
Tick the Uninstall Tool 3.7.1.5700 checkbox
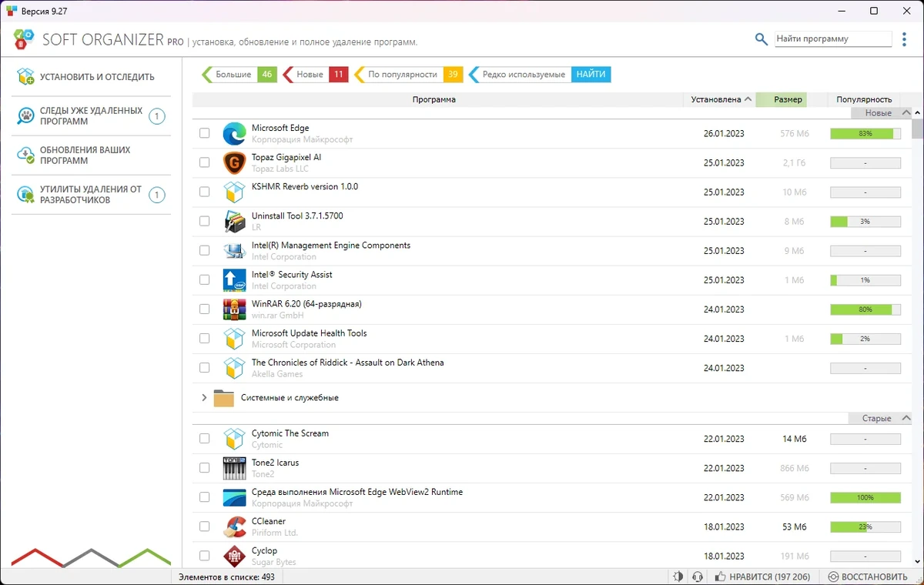pos(204,221)
